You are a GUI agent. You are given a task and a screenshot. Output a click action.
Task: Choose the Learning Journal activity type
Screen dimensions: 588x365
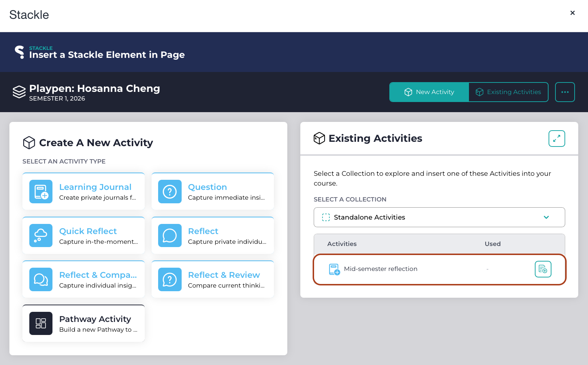coord(84,191)
